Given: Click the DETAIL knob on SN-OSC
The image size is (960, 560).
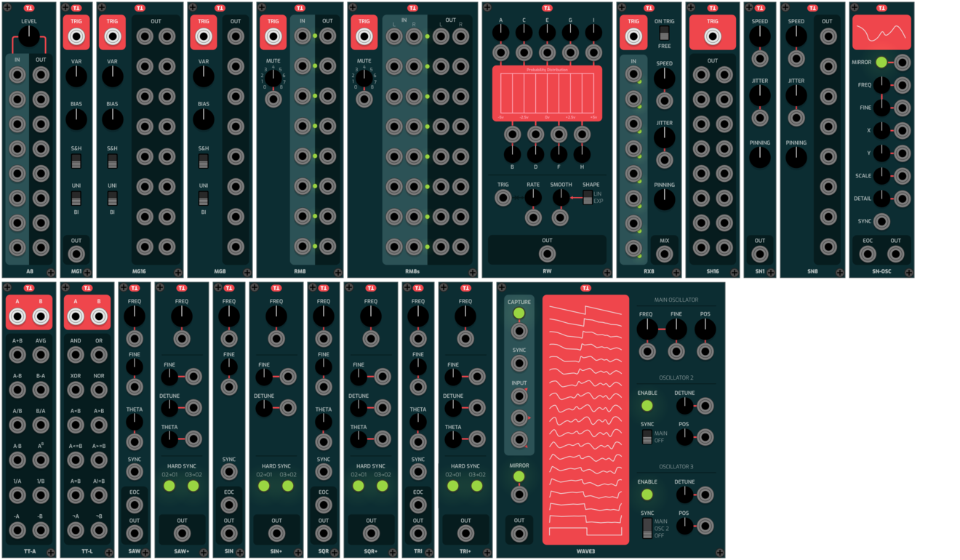Looking at the screenshot, I should pyautogui.click(x=881, y=198).
